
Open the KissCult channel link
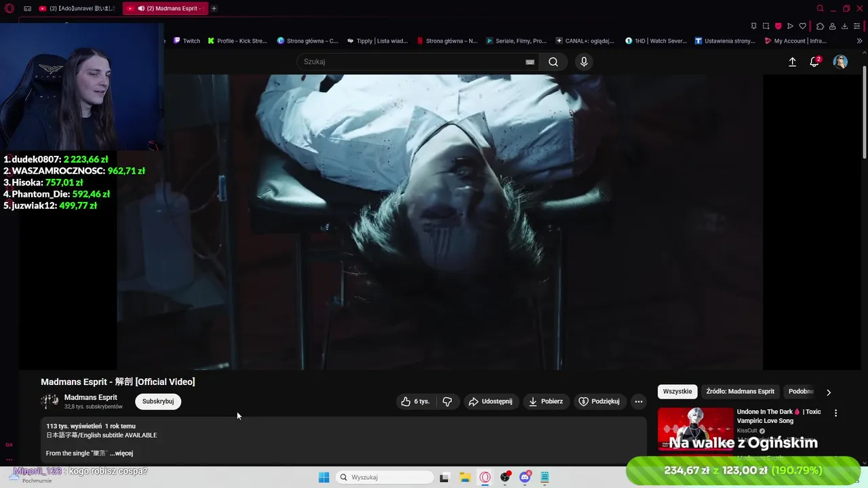(x=747, y=430)
